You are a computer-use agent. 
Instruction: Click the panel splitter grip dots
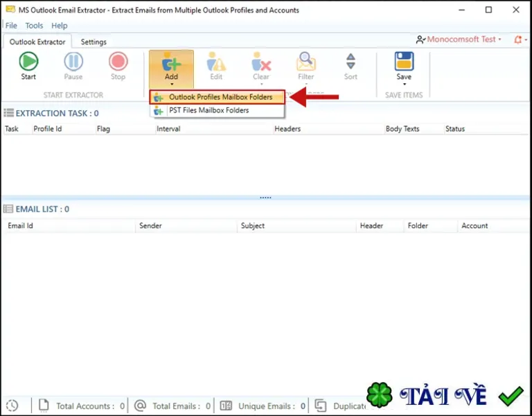[265, 198]
